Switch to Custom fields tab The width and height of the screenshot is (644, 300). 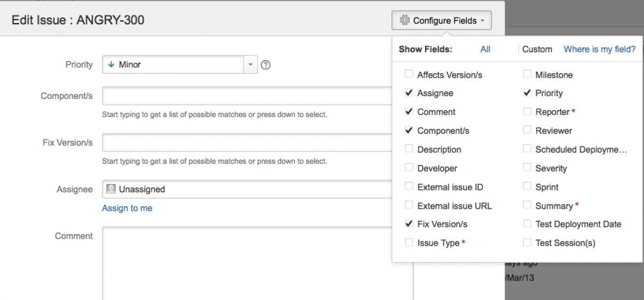(537, 49)
